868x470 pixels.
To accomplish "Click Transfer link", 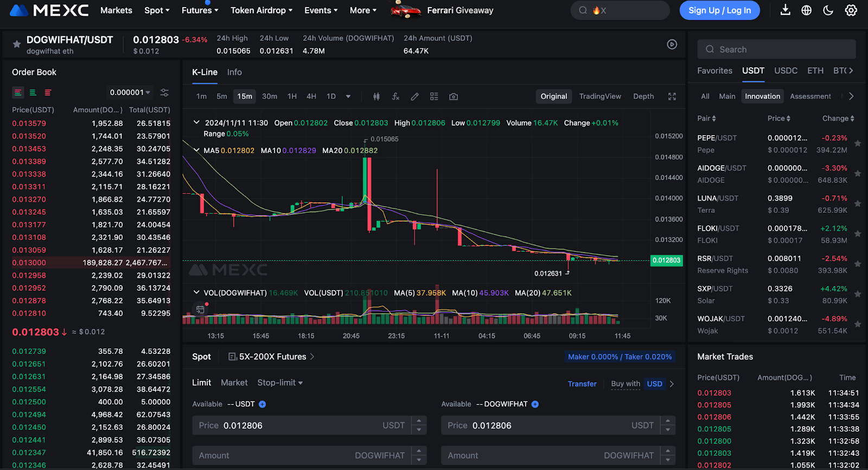I will 582,384.
